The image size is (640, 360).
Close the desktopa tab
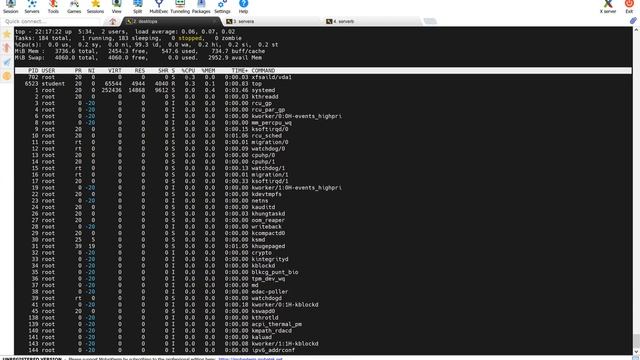point(216,21)
